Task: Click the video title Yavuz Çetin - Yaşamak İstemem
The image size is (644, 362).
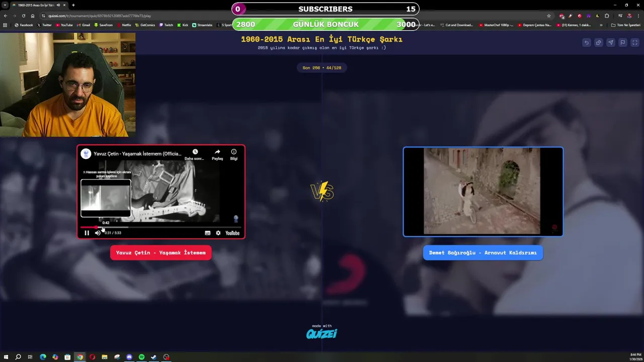Action: click(137, 154)
